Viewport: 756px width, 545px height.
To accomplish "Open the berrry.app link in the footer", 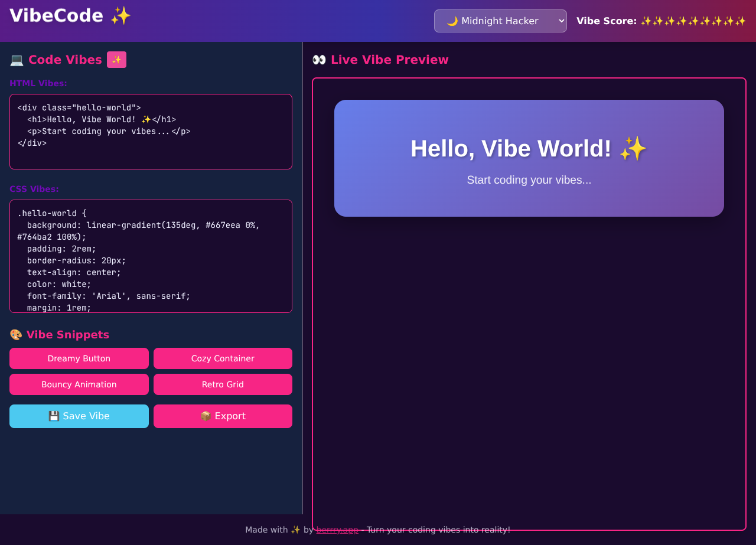I will [337, 529].
